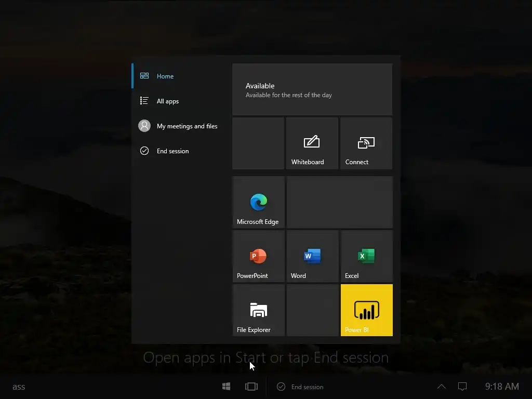Show All apps list
This screenshot has height=399, width=532.
coord(180,101)
